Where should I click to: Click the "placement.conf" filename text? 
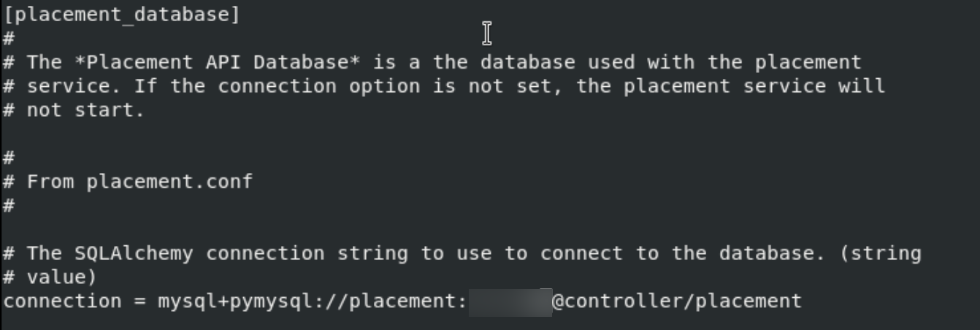point(169,181)
